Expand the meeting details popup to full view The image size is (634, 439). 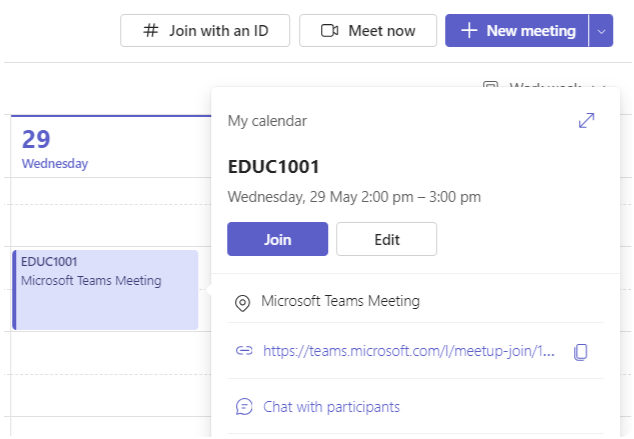tap(586, 120)
